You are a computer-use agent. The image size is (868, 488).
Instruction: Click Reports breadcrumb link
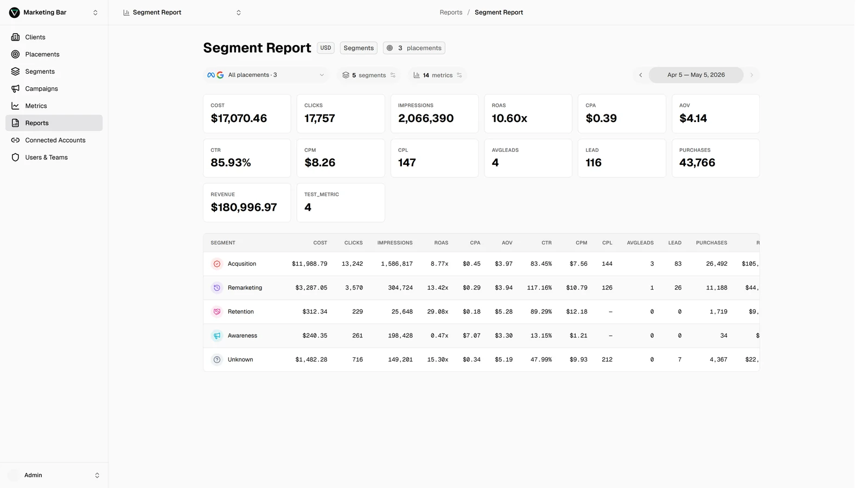[x=451, y=12]
